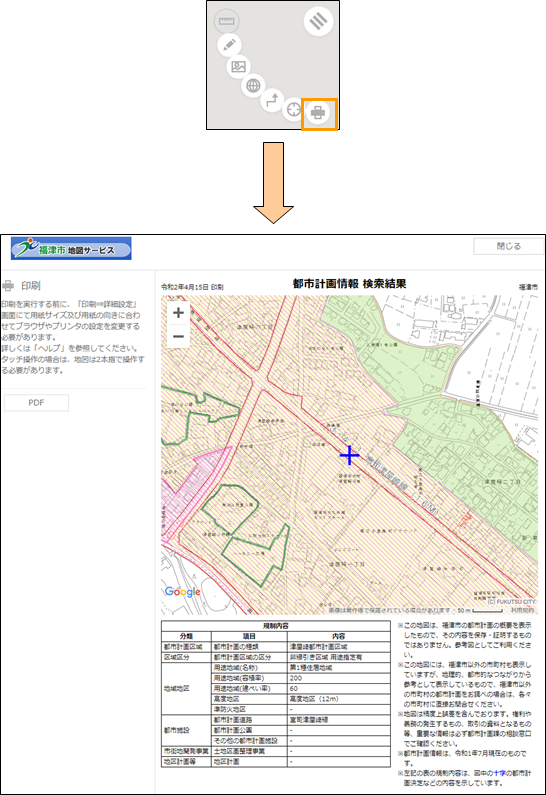
Task: Click the crosshair current location icon
Action: tap(293, 109)
